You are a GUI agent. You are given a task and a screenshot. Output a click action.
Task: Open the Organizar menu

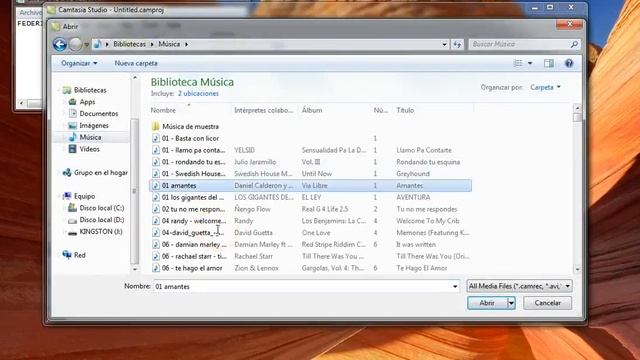click(79, 63)
